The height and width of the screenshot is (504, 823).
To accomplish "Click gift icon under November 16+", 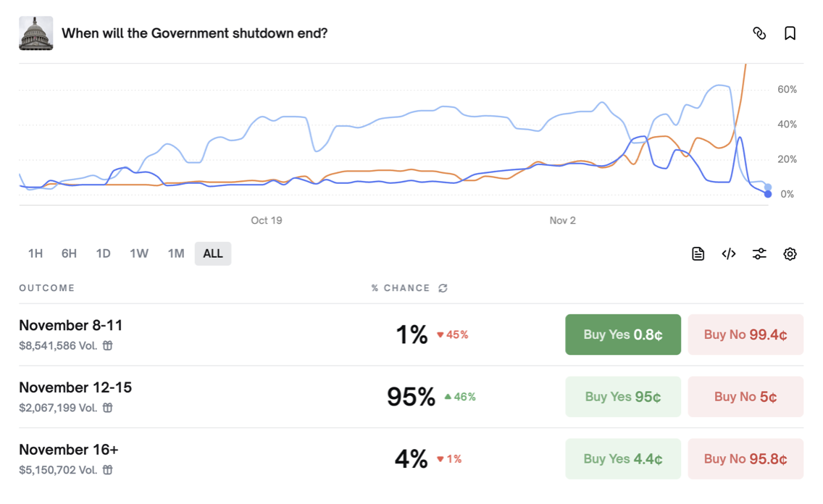I will 108,470.
